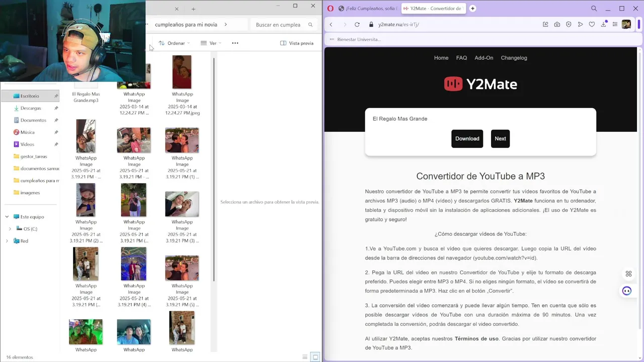Click the Next button
The width and height of the screenshot is (644, 362).
tap(500, 139)
